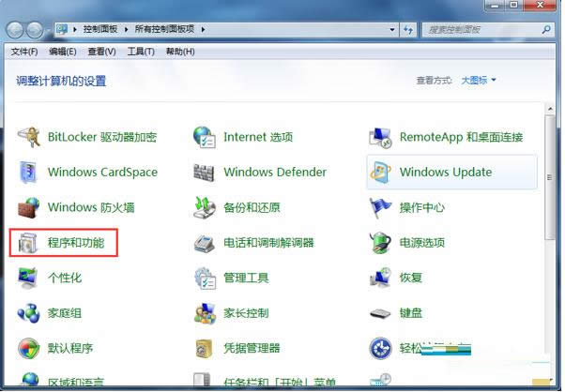This screenshot has width=565, height=392.
Task: Click the 备份和还原 icon
Action: [x=205, y=207]
